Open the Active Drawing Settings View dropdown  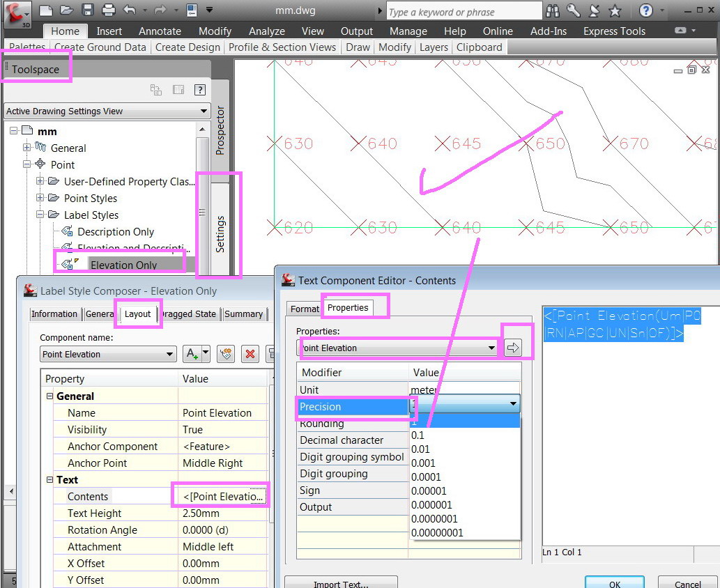point(204,111)
